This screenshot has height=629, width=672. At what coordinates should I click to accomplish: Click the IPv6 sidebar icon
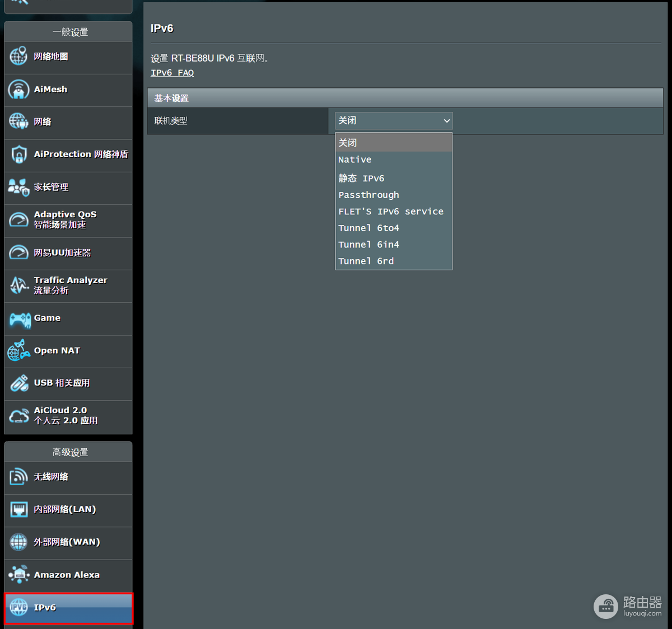point(18,607)
